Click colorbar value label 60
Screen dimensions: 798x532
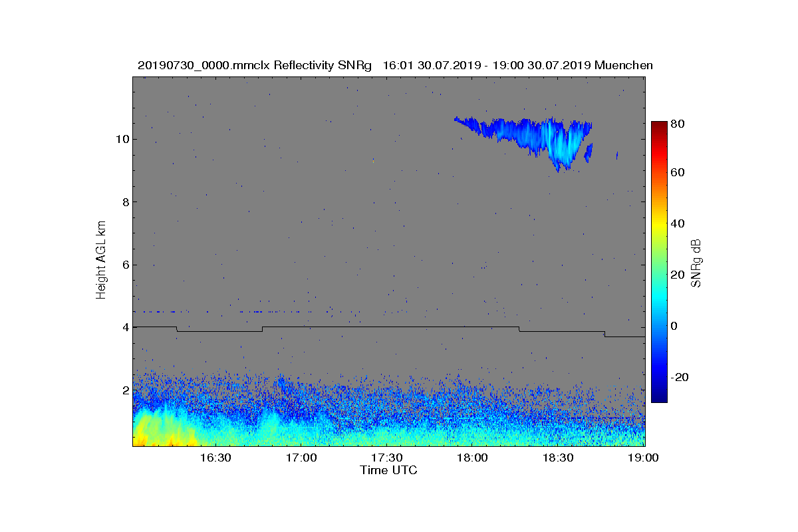[679, 173]
